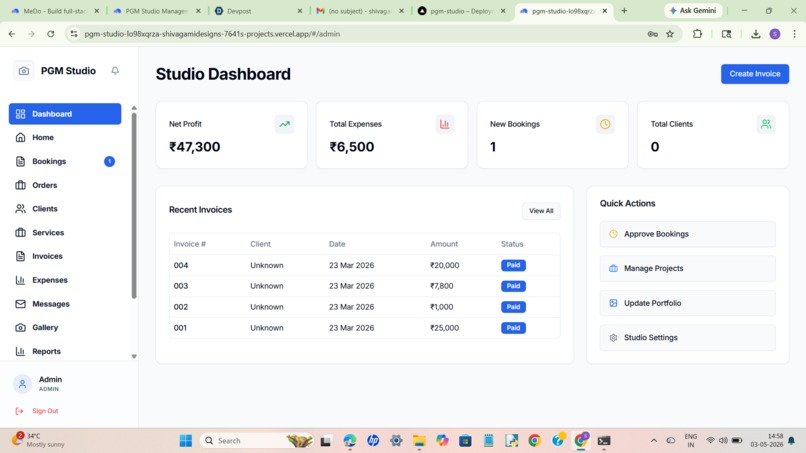
Task: Click the Paid status for invoice 004
Action: tap(513, 265)
